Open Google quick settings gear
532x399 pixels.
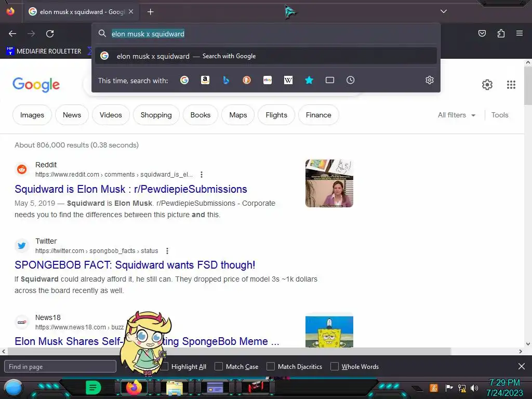pos(487,85)
